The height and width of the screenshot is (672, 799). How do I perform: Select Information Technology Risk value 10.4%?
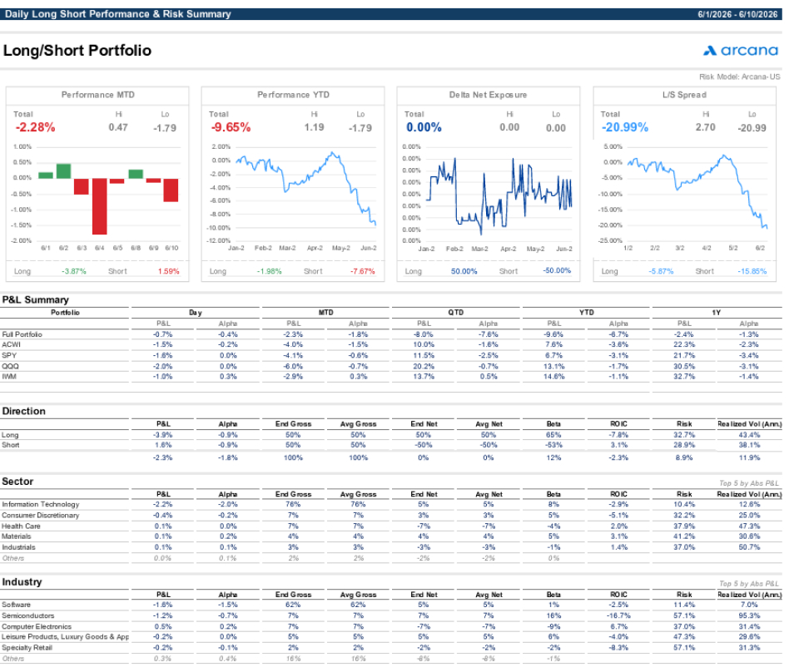(684, 505)
